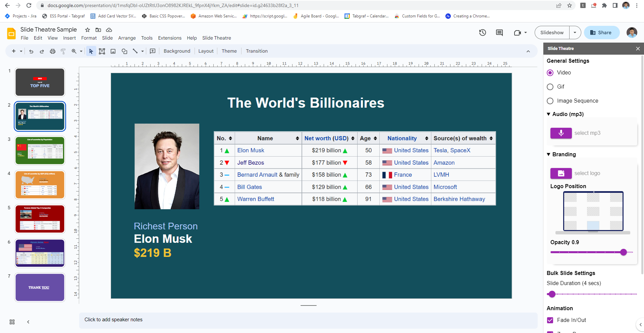Open the File menu
644x333 pixels.
point(24,38)
